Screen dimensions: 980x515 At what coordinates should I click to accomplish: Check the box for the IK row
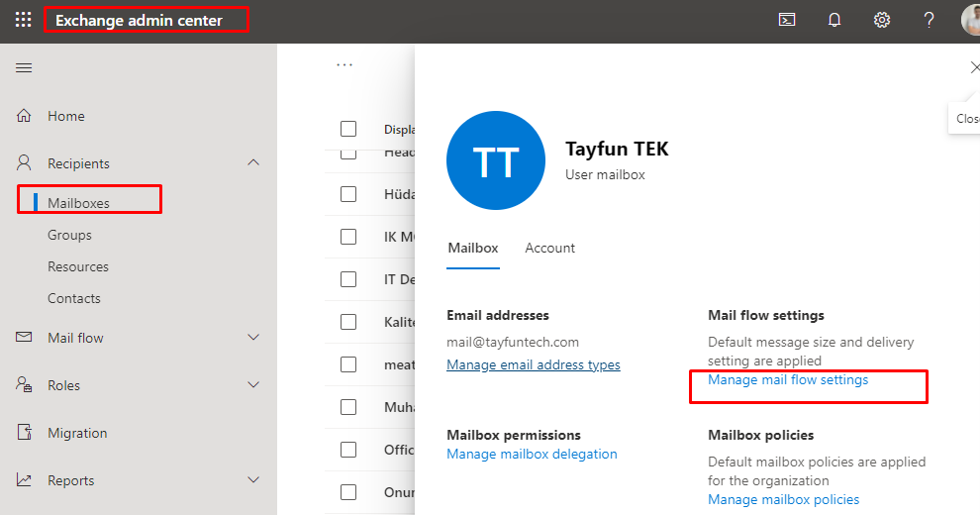348,237
